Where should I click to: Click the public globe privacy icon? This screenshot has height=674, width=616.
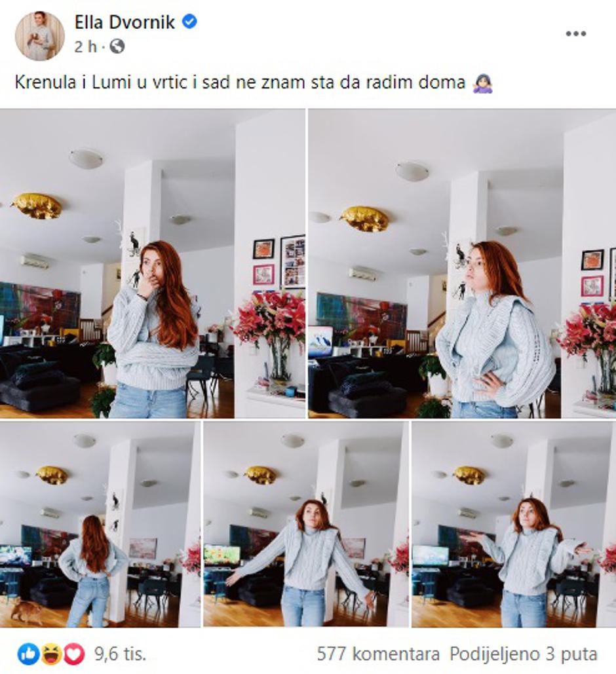coord(117,46)
